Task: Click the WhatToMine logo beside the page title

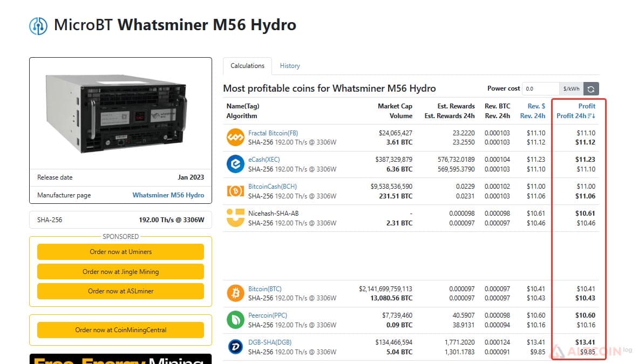Action: (38, 26)
